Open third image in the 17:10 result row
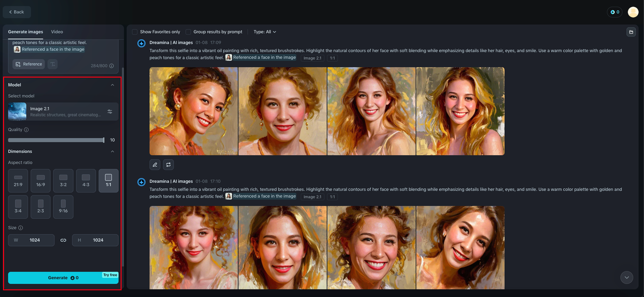 (372, 248)
